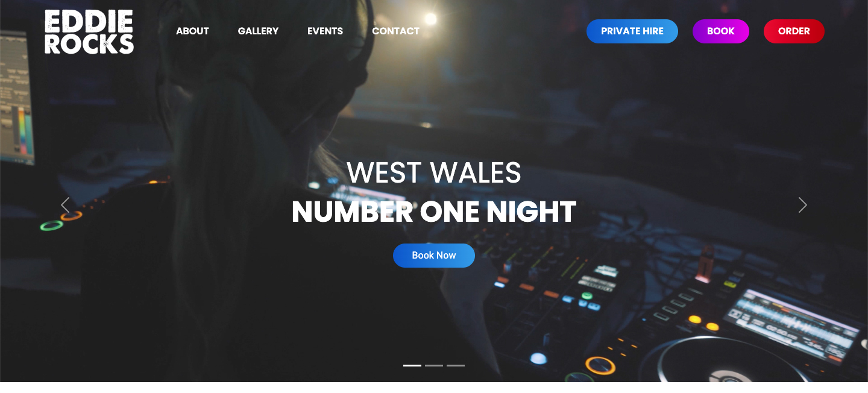Viewport: 868px width, 393px height.
Task: Open the Contact nav link
Action: pyautogui.click(x=395, y=31)
